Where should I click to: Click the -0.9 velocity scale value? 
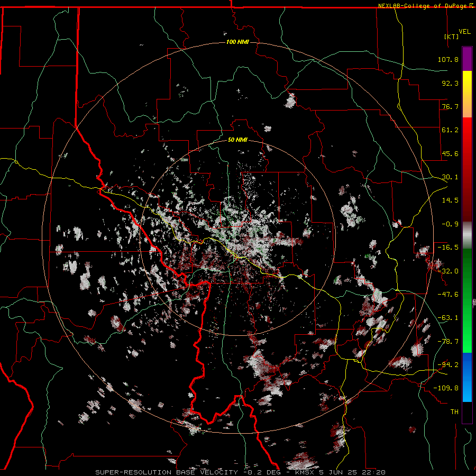pyautogui.click(x=450, y=224)
